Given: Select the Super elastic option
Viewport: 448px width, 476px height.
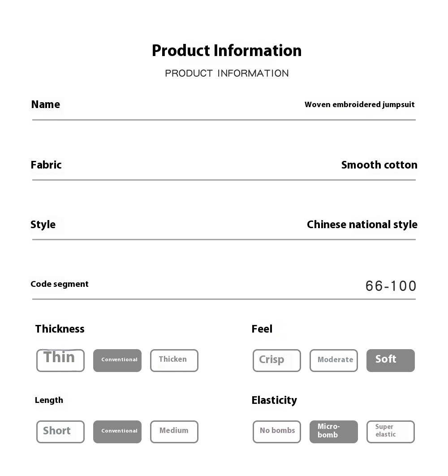Looking at the screenshot, I should coord(391,432).
